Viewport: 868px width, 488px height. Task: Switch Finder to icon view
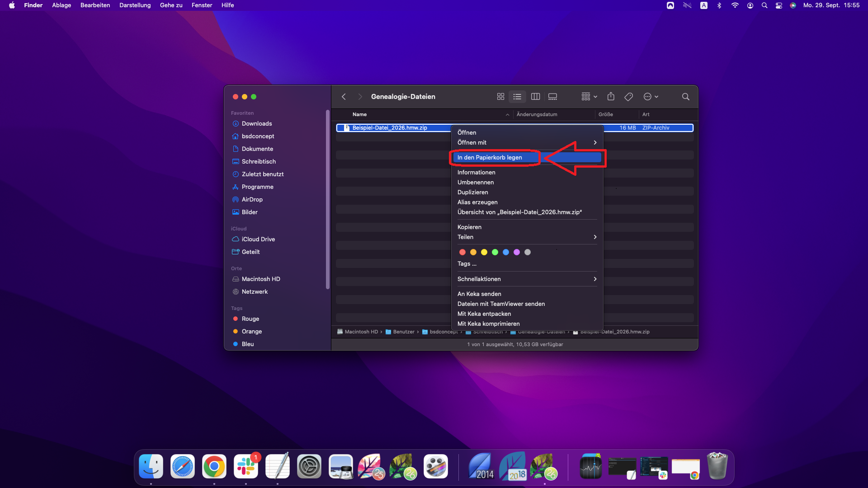click(500, 97)
